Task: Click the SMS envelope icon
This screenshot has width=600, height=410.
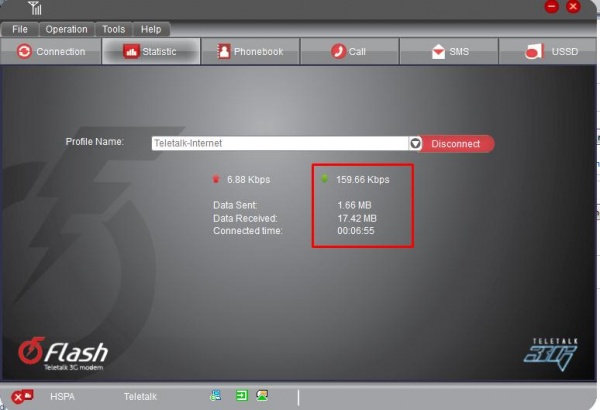Action: [439, 51]
